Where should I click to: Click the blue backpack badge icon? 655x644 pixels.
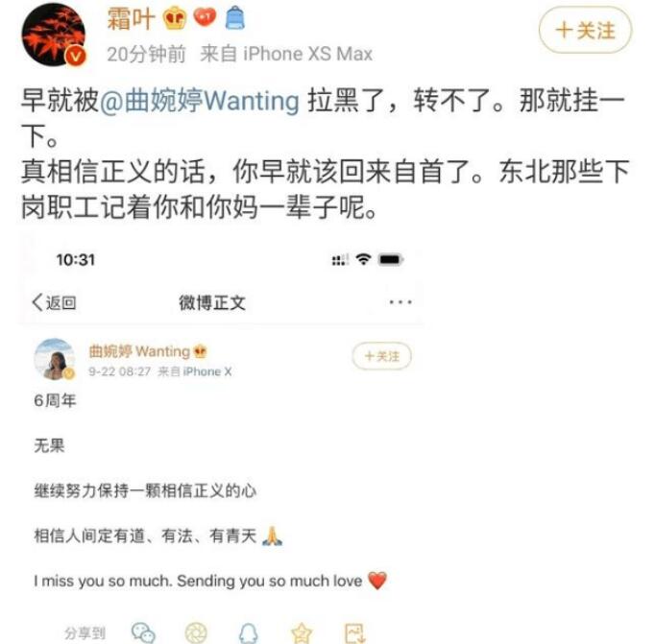[x=235, y=18]
